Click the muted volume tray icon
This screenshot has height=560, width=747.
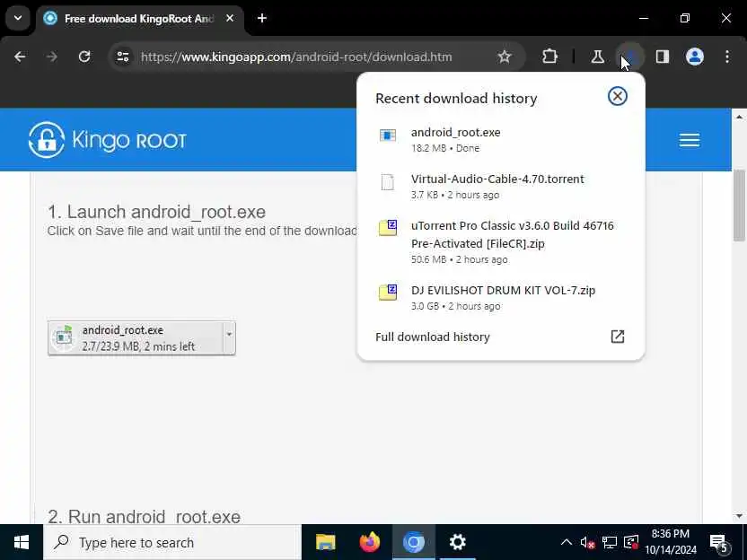[x=587, y=542]
